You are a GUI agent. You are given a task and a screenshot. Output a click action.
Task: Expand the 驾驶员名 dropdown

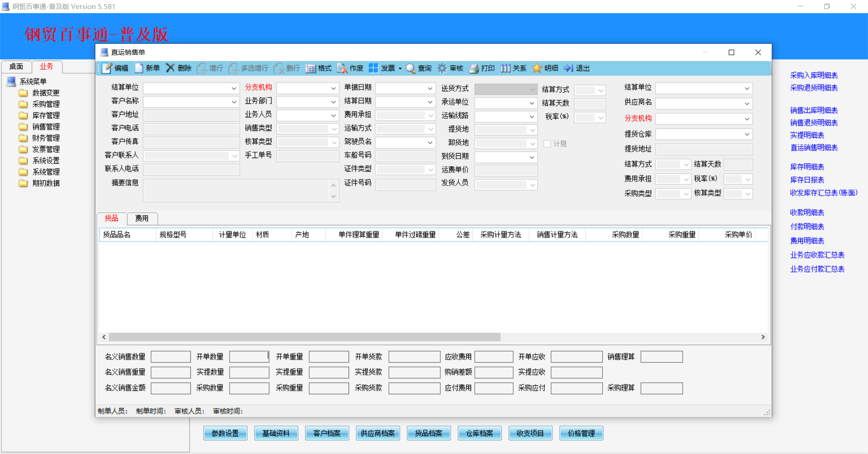tap(430, 143)
